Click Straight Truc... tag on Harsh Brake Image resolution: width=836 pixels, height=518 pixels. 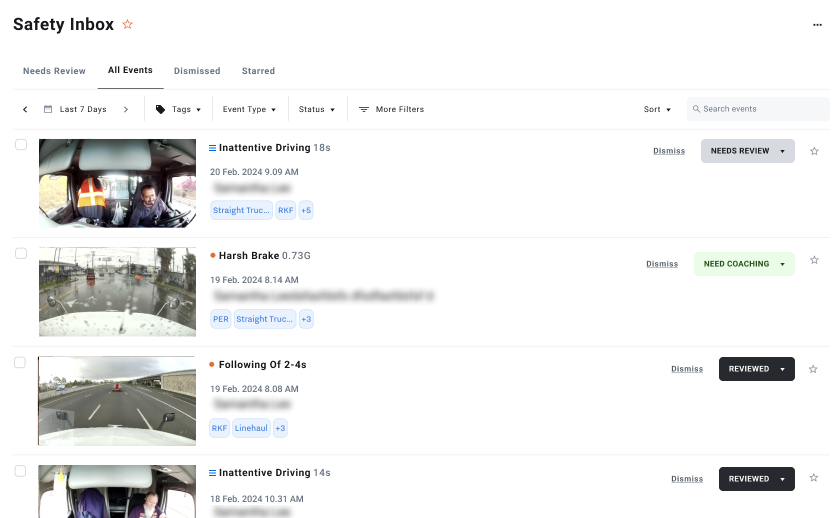(265, 319)
